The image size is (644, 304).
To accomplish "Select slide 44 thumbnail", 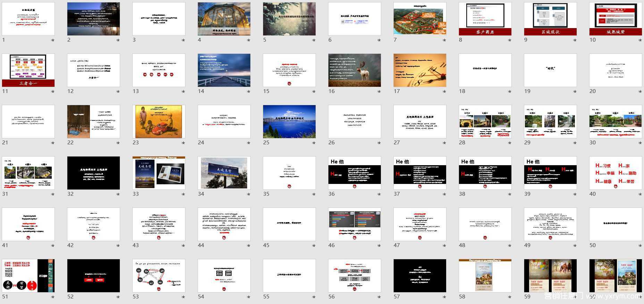I will 224,224.
